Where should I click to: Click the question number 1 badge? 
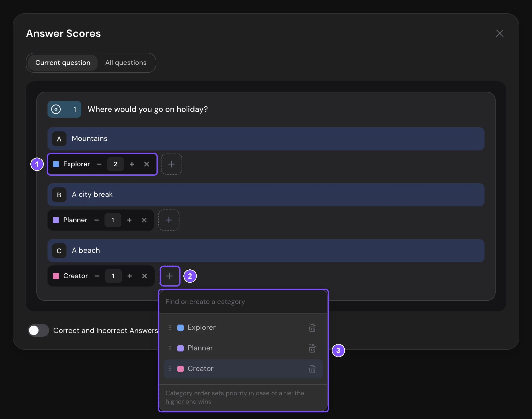point(64,109)
